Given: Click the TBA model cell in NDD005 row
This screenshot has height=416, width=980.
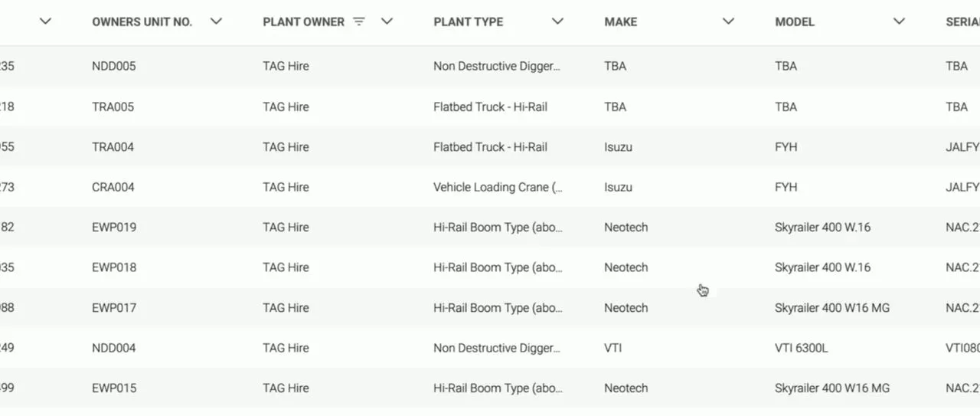Looking at the screenshot, I should 786,66.
